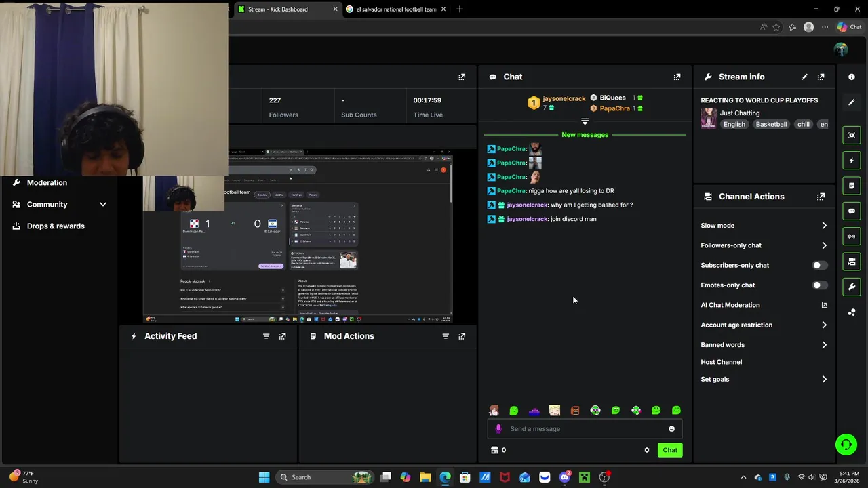Screen dimensions: 868x488
Task: Pop out the Chat panel
Action: point(677,77)
